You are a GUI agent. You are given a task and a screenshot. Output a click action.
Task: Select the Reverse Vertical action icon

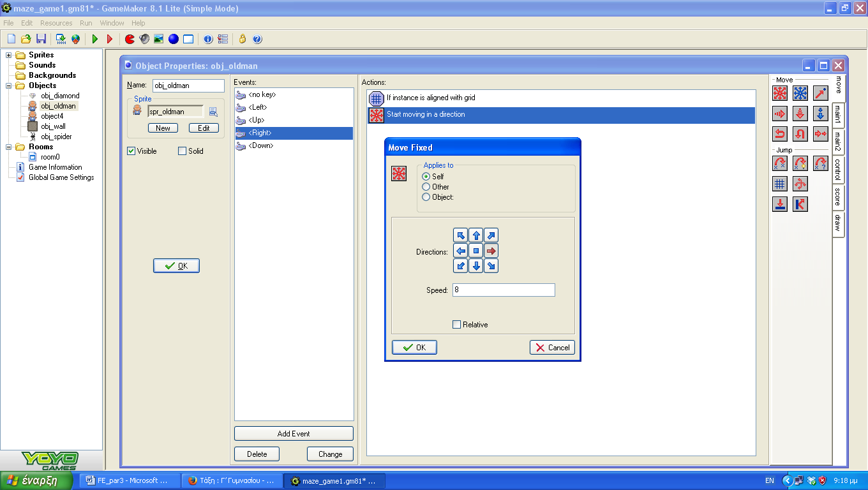[x=800, y=134]
